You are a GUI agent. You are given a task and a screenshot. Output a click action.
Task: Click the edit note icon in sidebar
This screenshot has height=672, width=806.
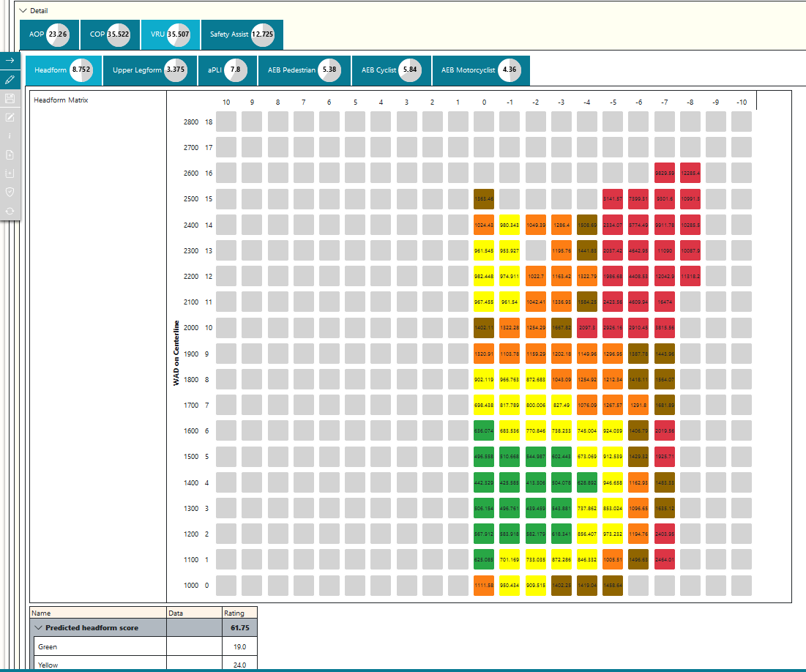pos(10,117)
